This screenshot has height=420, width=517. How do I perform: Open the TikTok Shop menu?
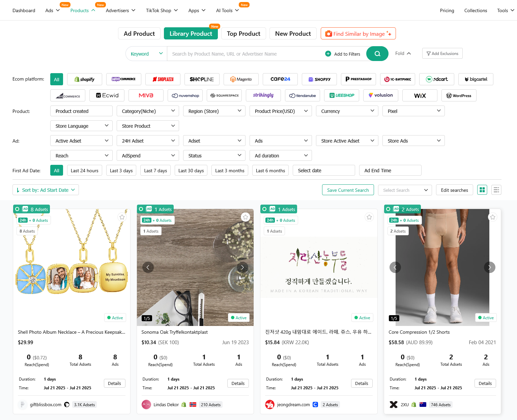point(162,10)
